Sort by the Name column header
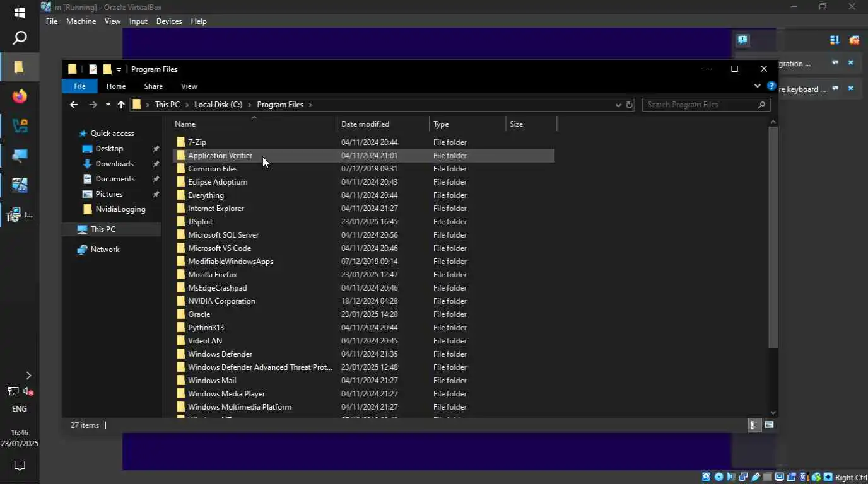Viewport: 868px width, 484px height. (254, 124)
